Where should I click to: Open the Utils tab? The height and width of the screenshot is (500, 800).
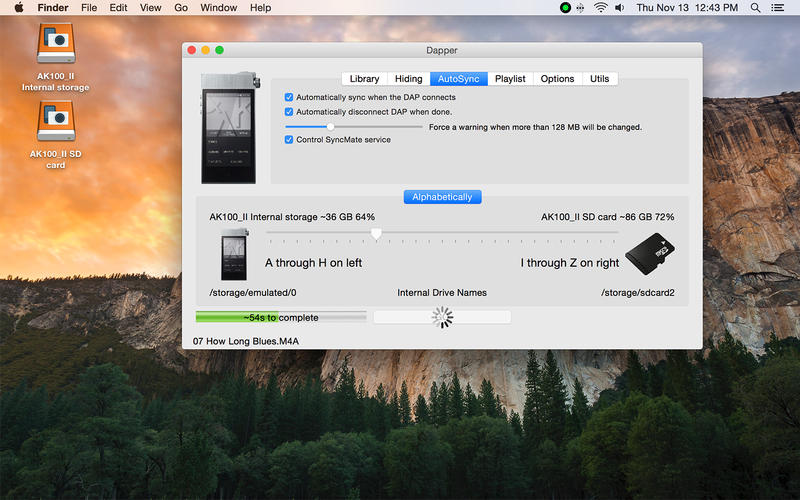pos(599,79)
